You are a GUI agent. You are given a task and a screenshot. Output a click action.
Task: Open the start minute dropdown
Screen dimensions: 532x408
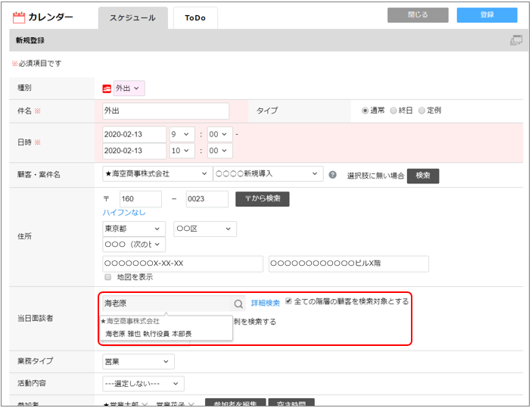[x=220, y=135]
